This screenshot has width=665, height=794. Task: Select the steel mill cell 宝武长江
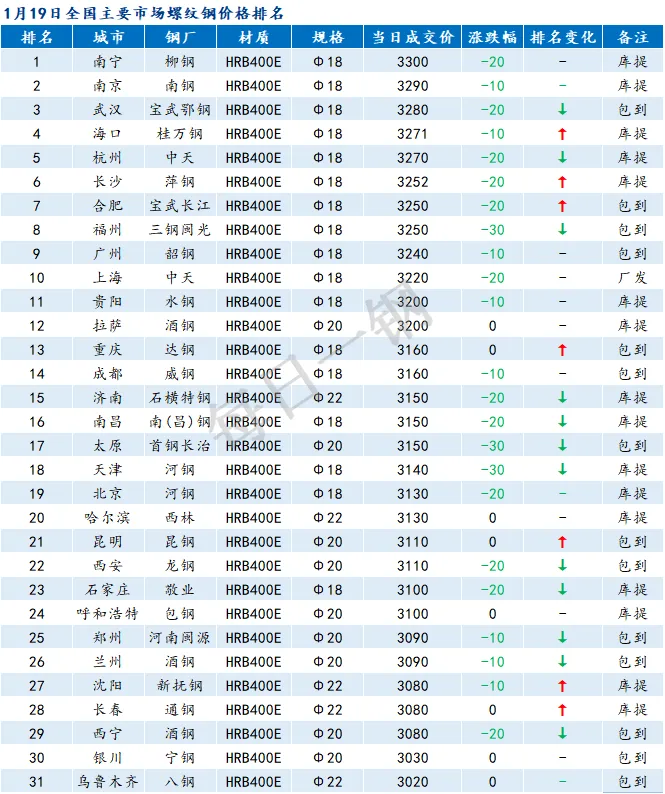click(180, 206)
